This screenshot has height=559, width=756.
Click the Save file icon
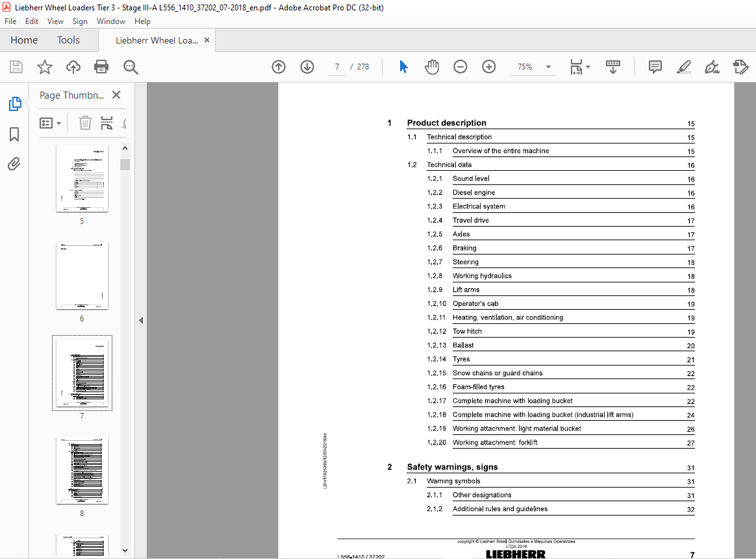pos(16,67)
